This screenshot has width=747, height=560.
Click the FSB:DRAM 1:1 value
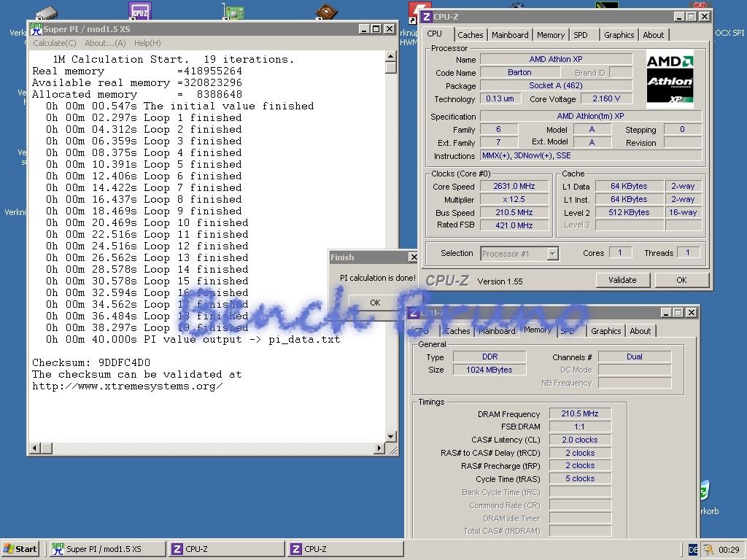(x=580, y=427)
